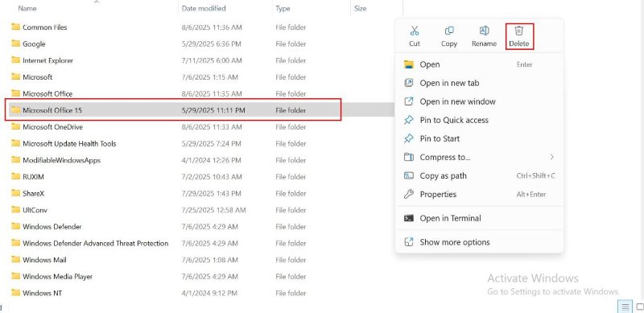Click the Pin to Quick access pin icon
This screenshot has width=644, height=313.
[x=408, y=120]
